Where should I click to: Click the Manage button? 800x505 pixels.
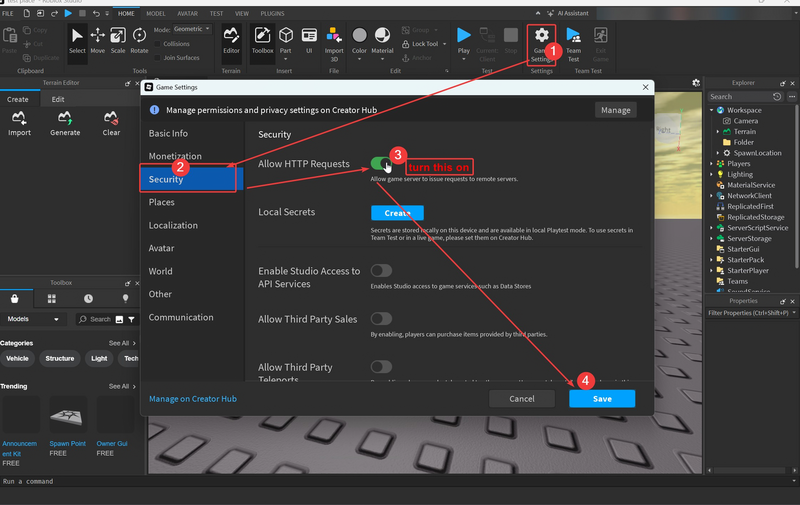[615, 110]
